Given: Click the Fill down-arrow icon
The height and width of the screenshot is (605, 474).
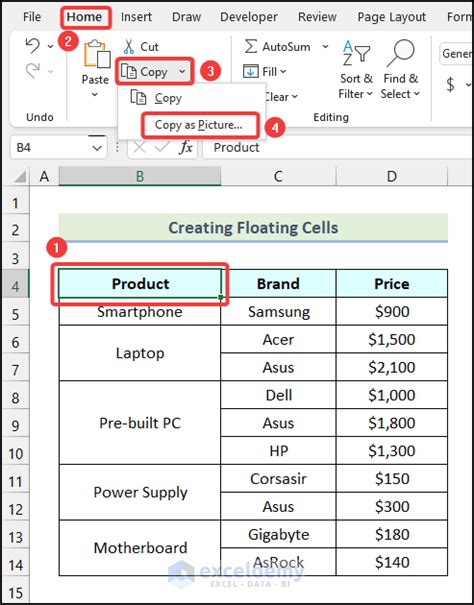Looking at the screenshot, I should point(251,71).
